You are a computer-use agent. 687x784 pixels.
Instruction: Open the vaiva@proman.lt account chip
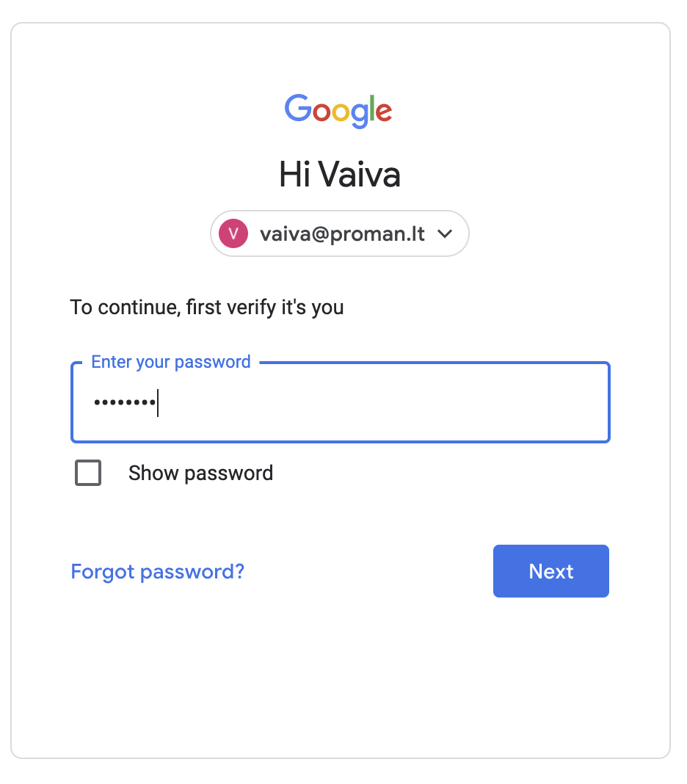point(340,234)
